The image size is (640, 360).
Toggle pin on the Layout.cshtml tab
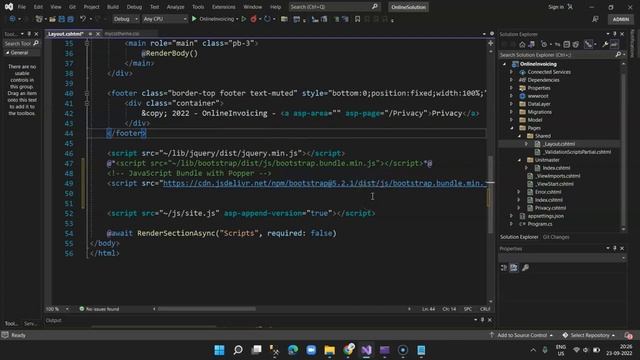tap(90, 34)
